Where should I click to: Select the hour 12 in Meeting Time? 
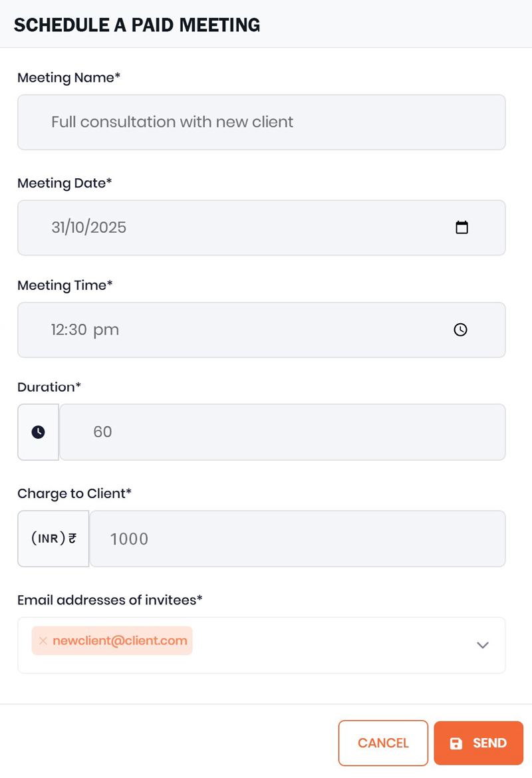(x=59, y=329)
